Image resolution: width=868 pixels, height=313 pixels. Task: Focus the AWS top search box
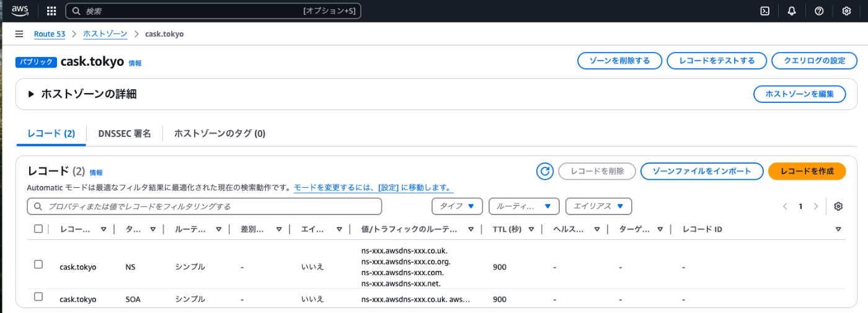click(x=213, y=11)
